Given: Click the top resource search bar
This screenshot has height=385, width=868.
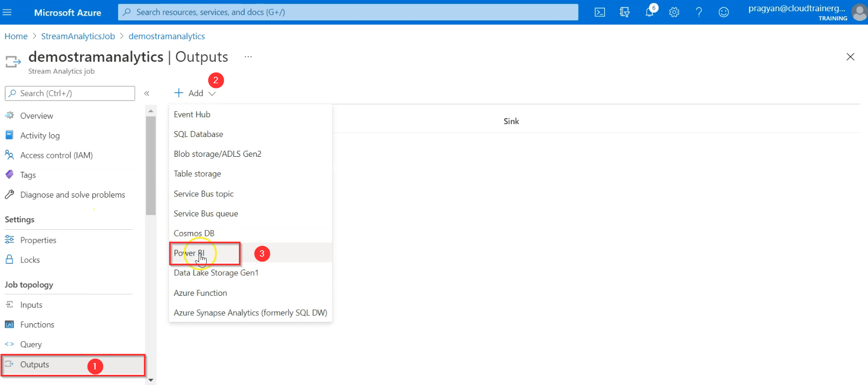Looking at the screenshot, I should coord(348,12).
